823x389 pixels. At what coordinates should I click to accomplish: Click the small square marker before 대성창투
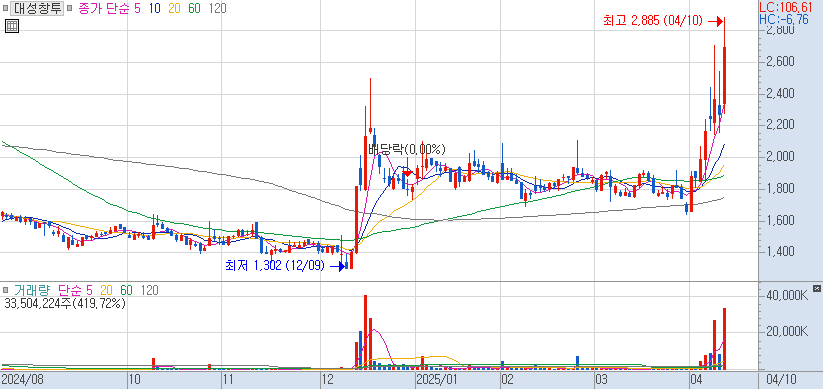pos(5,8)
